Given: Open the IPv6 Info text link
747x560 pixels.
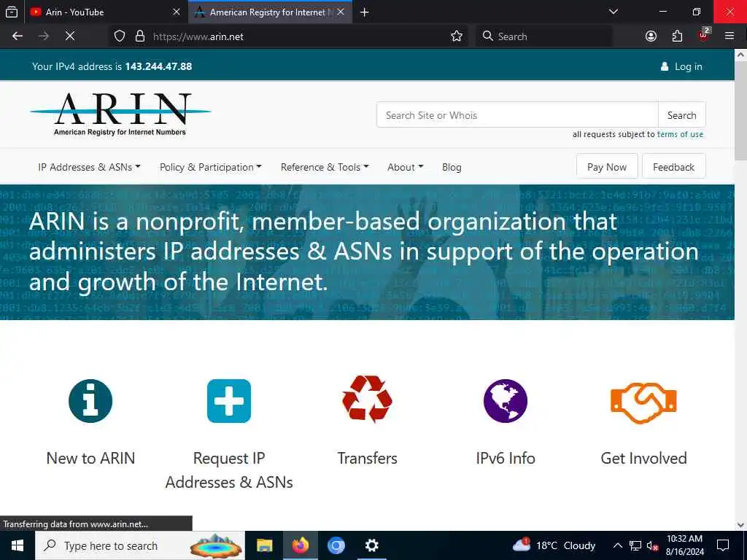Looking at the screenshot, I should pyautogui.click(x=506, y=458).
